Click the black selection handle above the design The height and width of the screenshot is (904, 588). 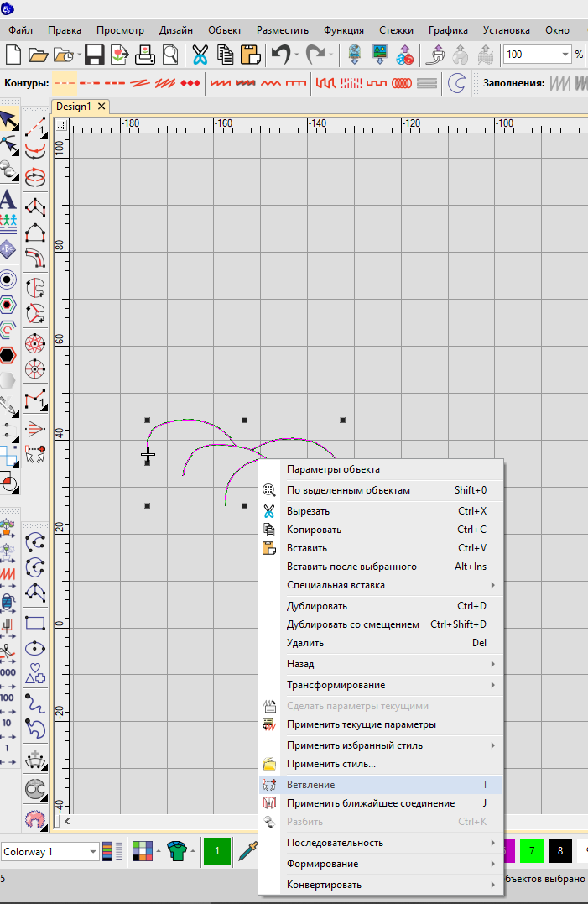(244, 420)
